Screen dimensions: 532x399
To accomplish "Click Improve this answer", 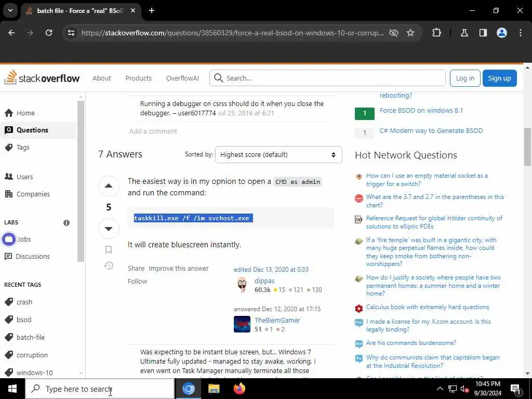I will pos(179,269).
